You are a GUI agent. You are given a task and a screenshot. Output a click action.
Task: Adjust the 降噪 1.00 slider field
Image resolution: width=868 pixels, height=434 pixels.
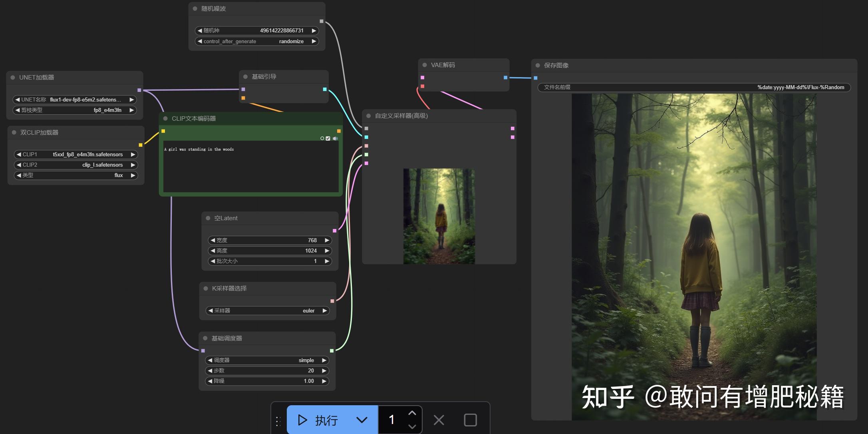point(267,381)
